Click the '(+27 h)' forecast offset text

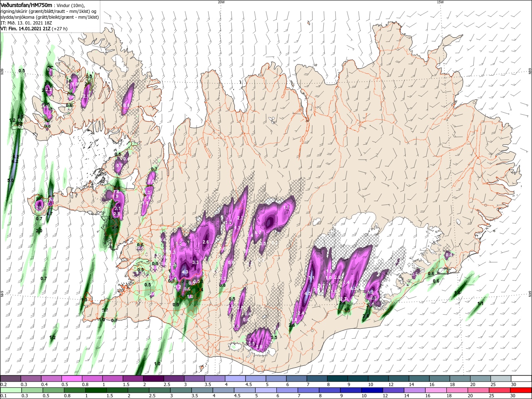click(x=60, y=29)
